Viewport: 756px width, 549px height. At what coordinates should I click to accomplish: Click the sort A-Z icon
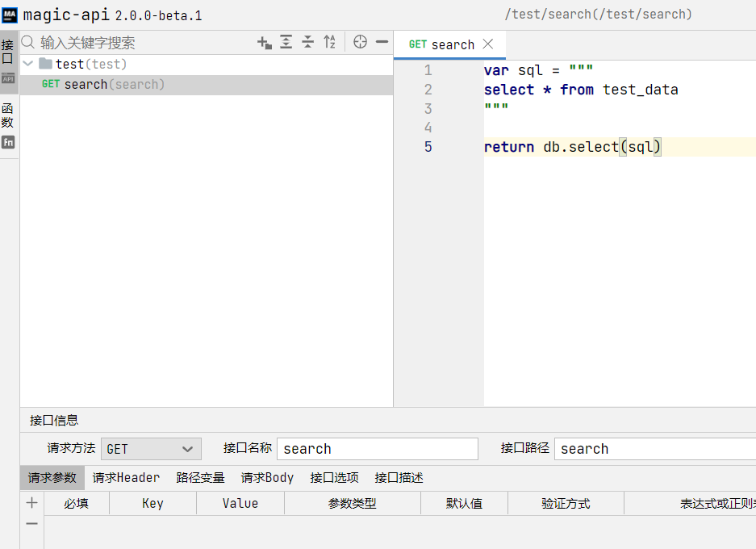(x=330, y=42)
